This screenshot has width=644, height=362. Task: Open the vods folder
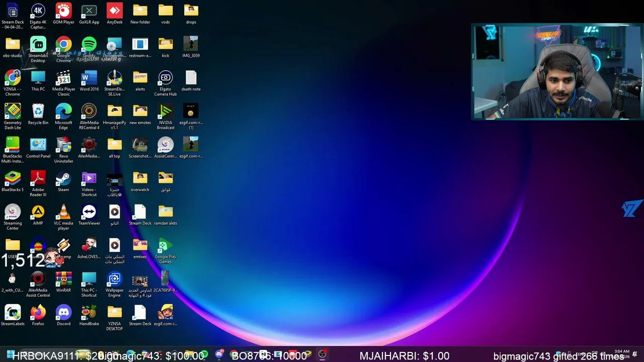click(166, 14)
